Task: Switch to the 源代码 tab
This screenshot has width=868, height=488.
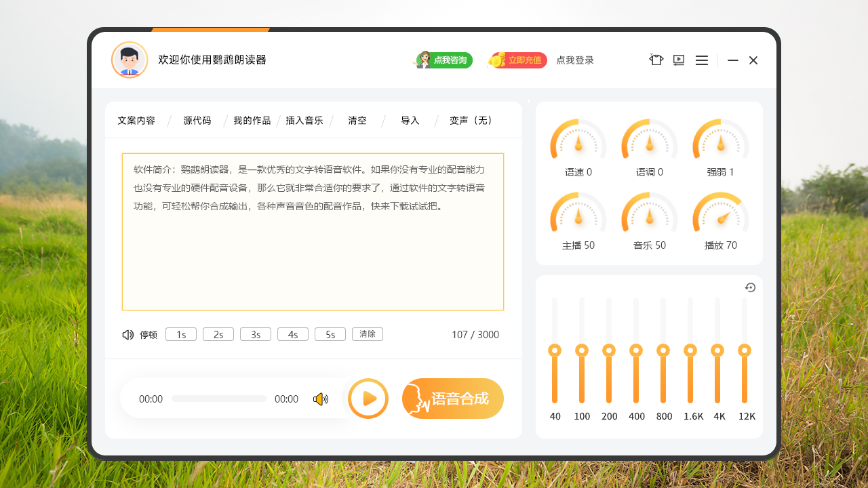Action: (196, 121)
